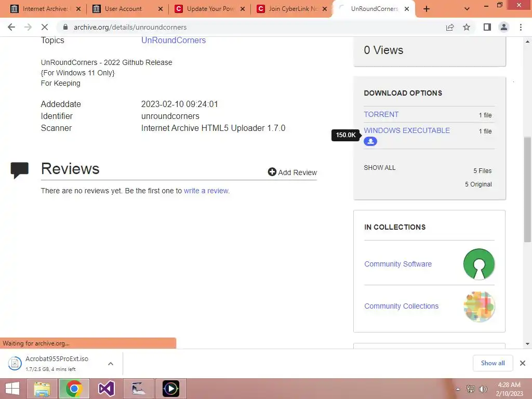The height and width of the screenshot is (399, 532).
Task: Click the share page icon
Action: pos(450,27)
